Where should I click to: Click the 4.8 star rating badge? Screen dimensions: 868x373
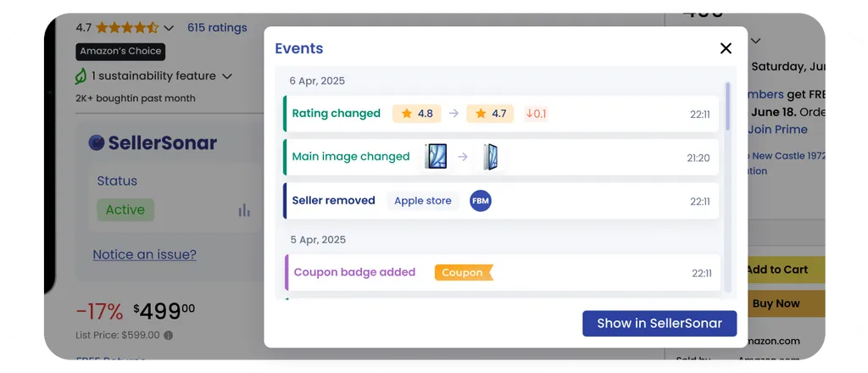pyautogui.click(x=417, y=114)
